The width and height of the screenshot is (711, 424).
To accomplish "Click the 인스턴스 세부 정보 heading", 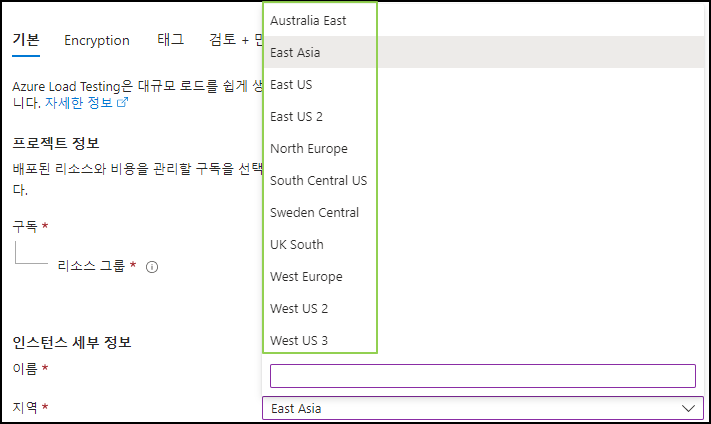I will 72,342.
